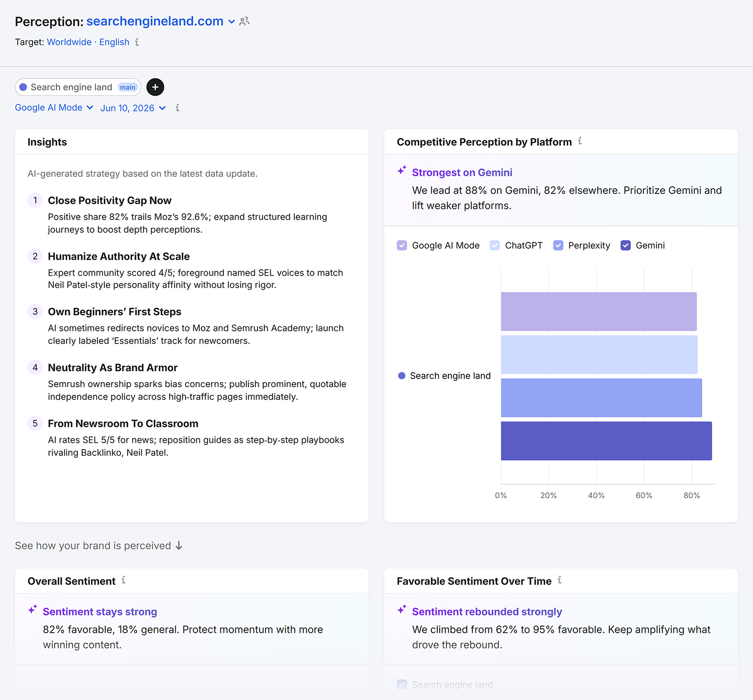Click the Close Positivity Gap Now insight

click(x=109, y=200)
